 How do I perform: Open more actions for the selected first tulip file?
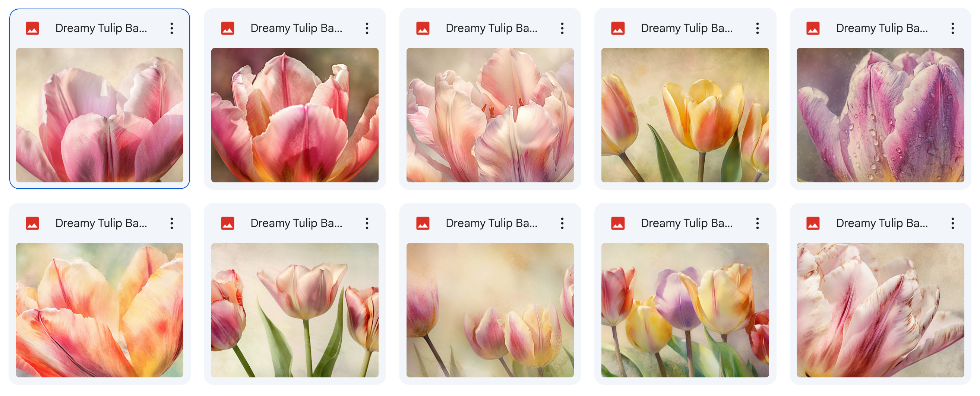(171, 29)
